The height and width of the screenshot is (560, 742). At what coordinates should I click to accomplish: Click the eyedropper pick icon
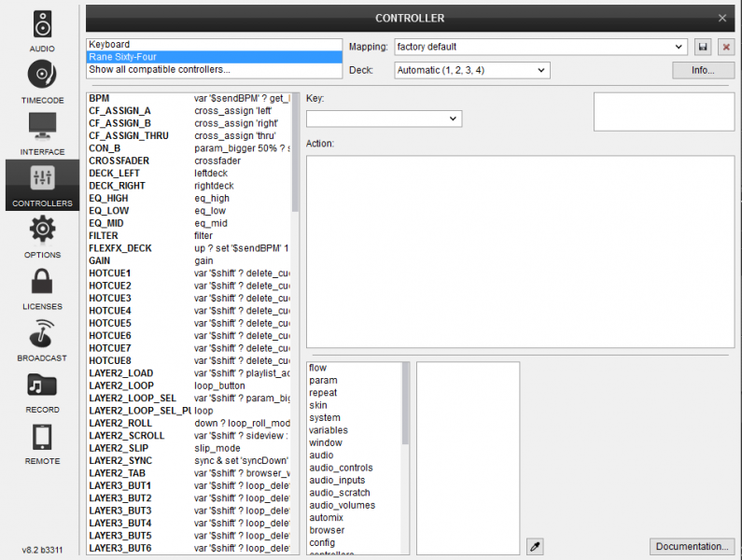click(x=535, y=546)
